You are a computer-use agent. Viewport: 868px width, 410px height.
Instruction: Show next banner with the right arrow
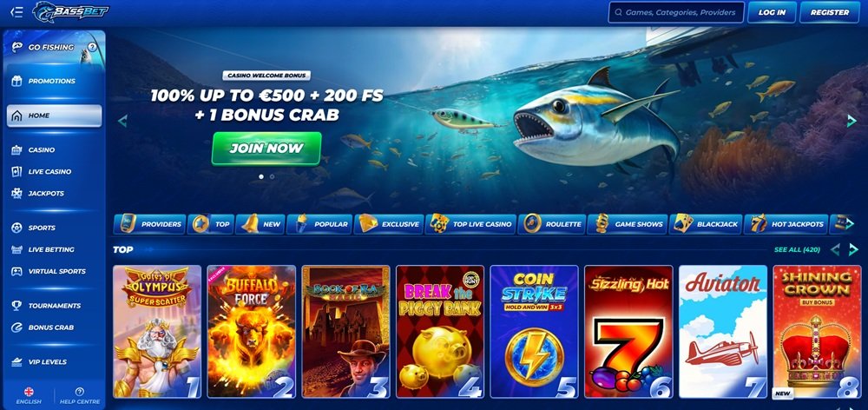(852, 121)
